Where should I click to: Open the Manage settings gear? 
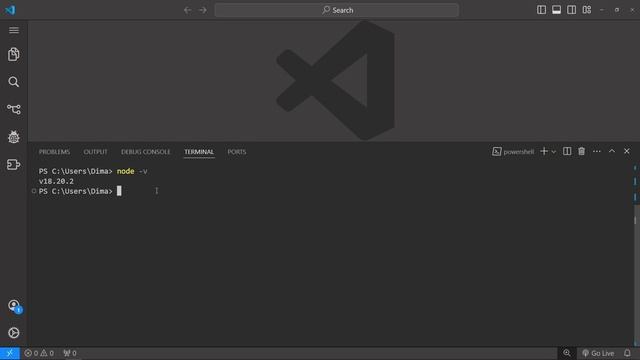pos(14,333)
